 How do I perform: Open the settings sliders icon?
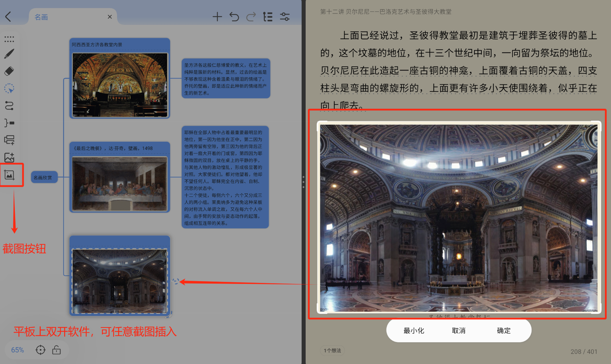[x=285, y=17]
